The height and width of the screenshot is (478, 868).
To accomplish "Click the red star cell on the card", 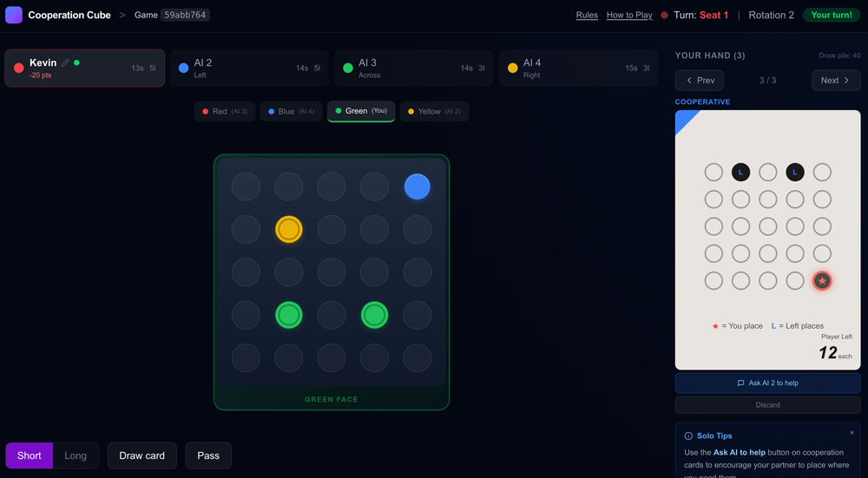I will pos(822,281).
